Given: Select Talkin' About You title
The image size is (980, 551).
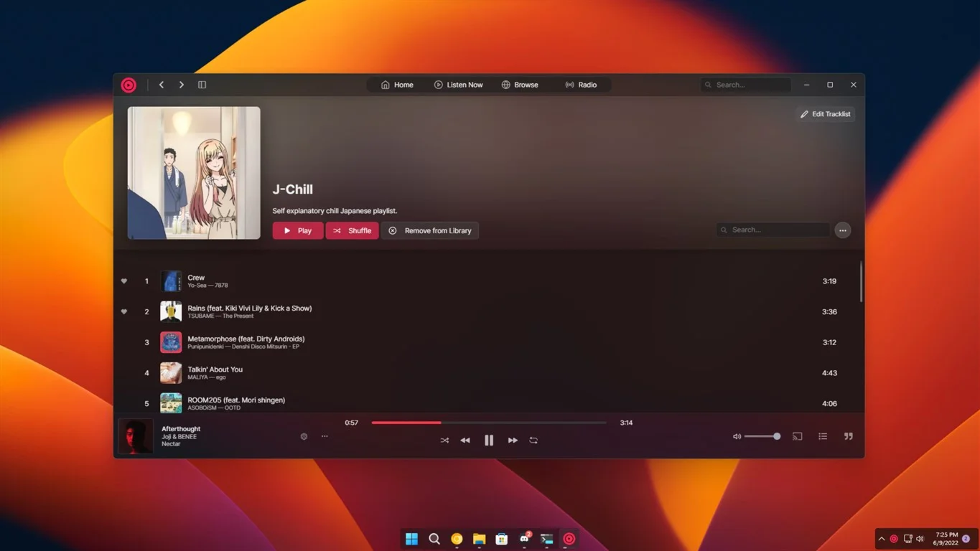Looking at the screenshot, I should (x=215, y=369).
